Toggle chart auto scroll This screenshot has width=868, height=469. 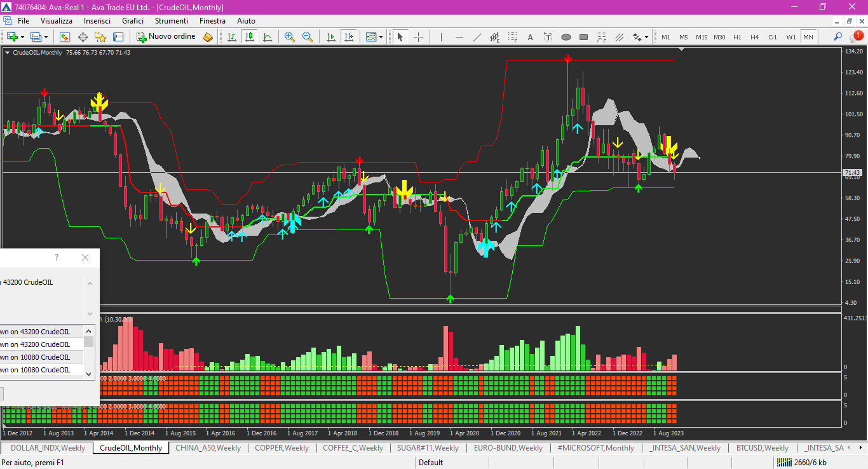pos(330,37)
